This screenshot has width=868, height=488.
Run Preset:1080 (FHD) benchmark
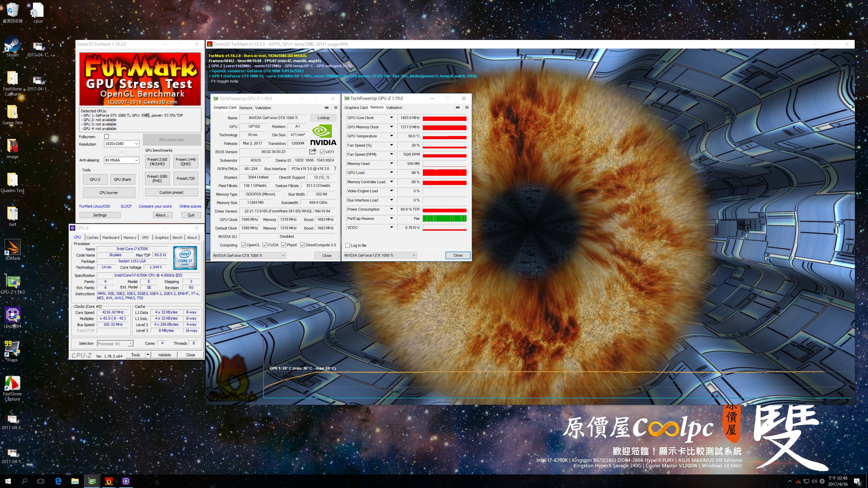pos(157,178)
